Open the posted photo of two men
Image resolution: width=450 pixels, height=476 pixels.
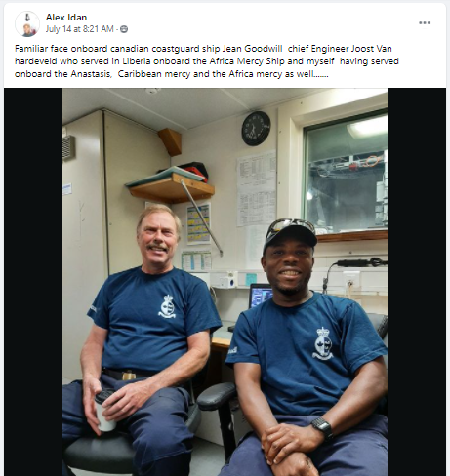click(x=225, y=282)
